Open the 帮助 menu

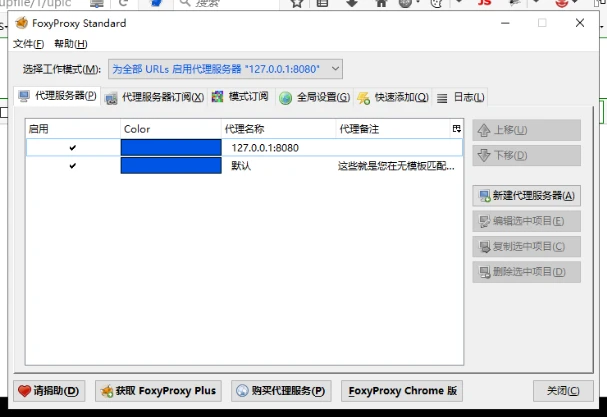70,44
